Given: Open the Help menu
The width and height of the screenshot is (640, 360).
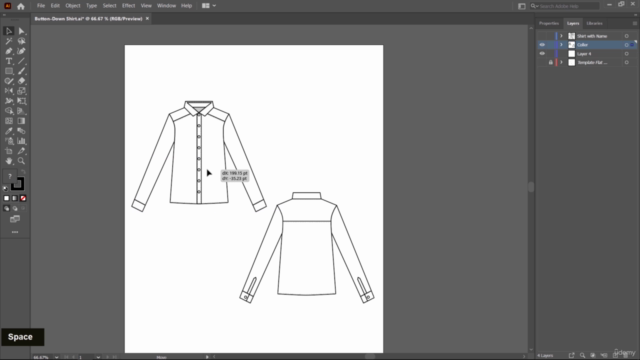Looking at the screenshot, I should 187,6.
